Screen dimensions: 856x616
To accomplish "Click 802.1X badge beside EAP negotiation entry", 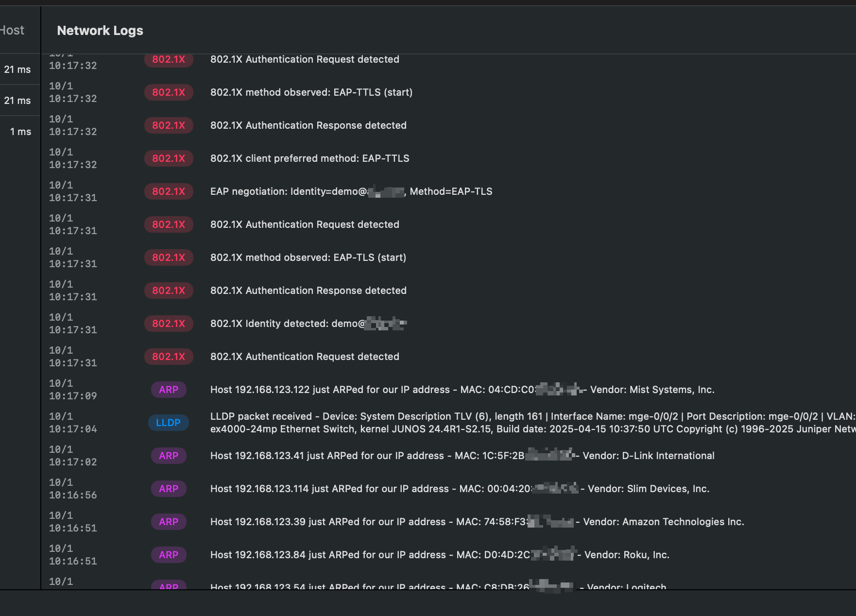I will [169, 191].
